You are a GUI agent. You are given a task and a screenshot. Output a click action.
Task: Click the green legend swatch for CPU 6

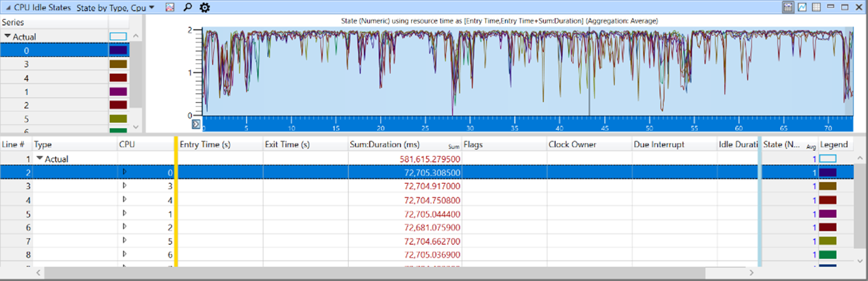tap(828, 255)
